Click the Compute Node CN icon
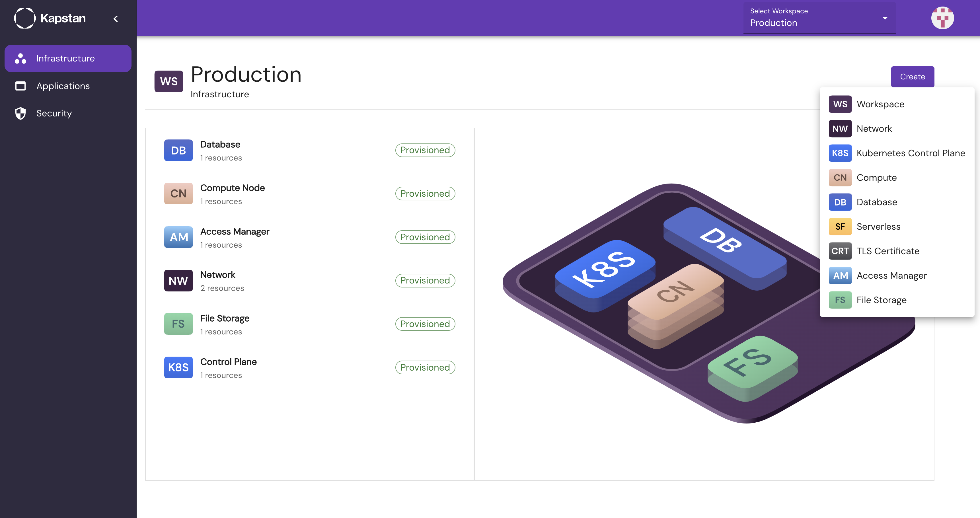This screenshot has width=980, height=518. click(x=178, y=193)
